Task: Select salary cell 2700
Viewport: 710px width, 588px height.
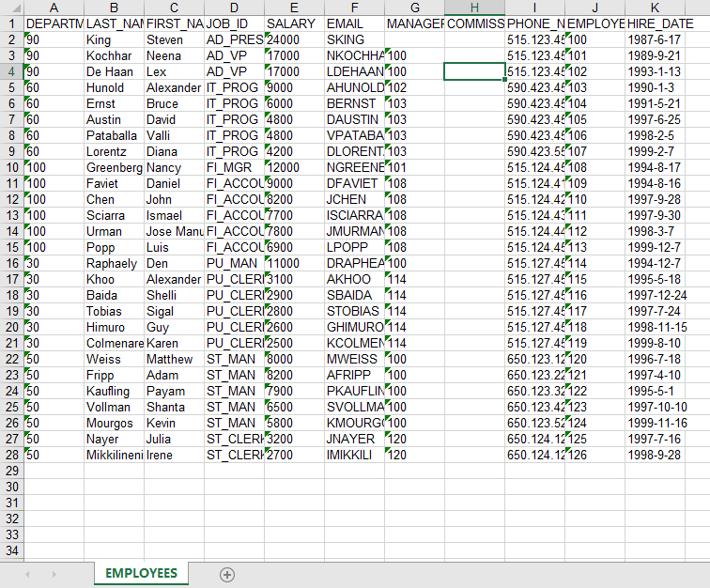Action: click(x=294, y=455)
